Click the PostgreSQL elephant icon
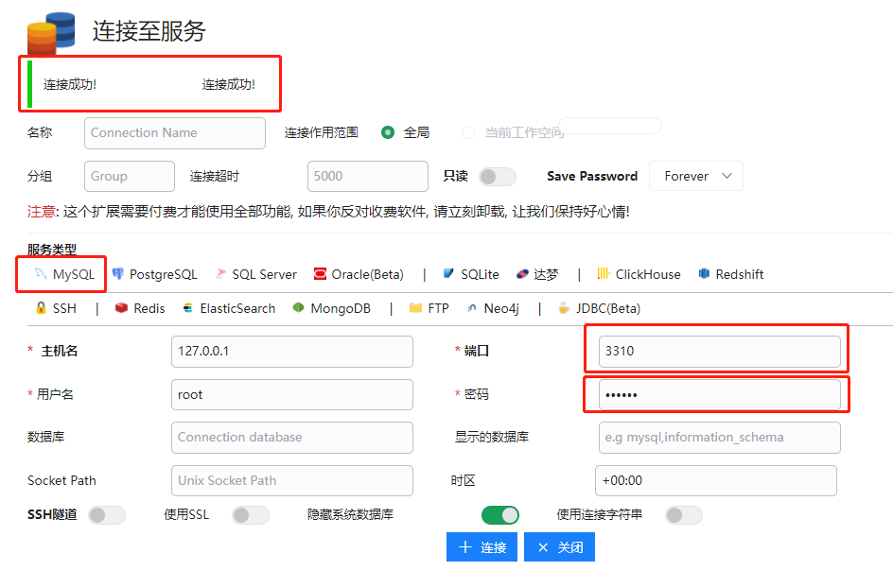This screenshot has height=588, width=893. click(x=118, y=274)
